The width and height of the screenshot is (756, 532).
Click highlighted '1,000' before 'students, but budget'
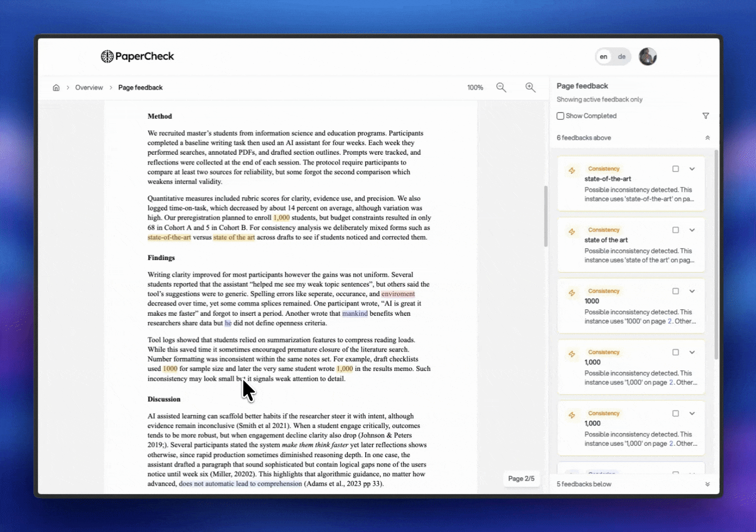click(281, 218)
